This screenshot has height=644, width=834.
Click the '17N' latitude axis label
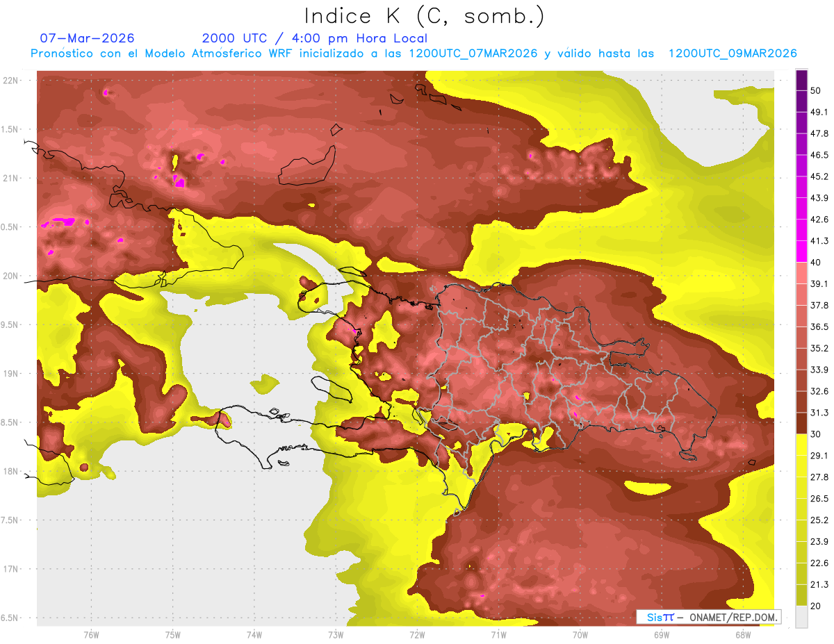pos(11,569)
